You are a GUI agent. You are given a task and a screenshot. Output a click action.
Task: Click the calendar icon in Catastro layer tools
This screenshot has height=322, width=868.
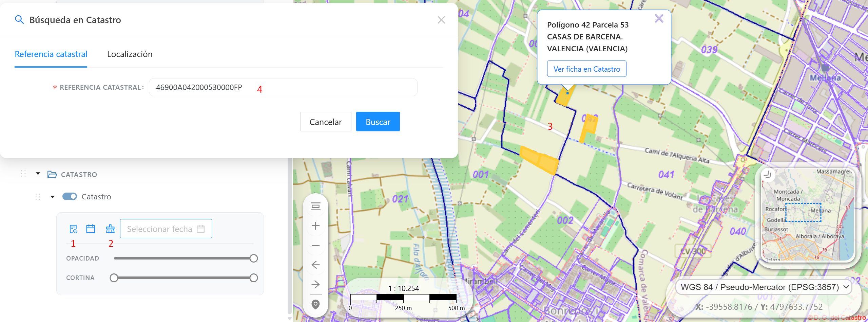[x=91, y=229]
